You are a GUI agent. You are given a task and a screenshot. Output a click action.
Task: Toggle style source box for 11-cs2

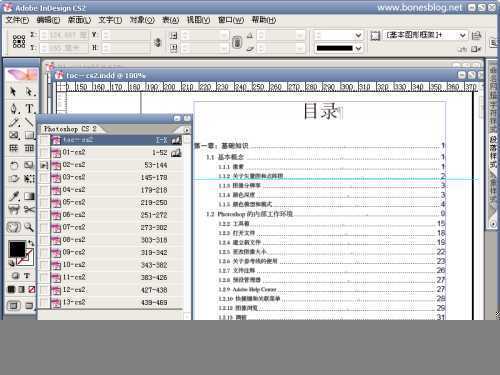44,278
